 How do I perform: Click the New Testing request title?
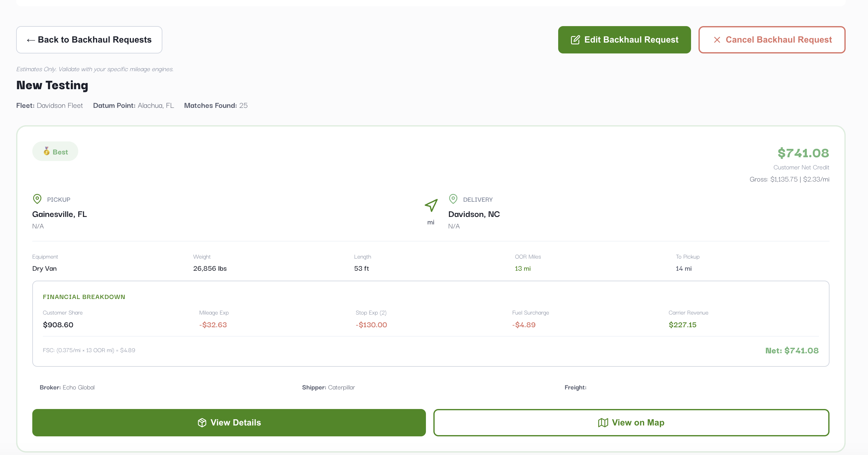coord(52,85)
